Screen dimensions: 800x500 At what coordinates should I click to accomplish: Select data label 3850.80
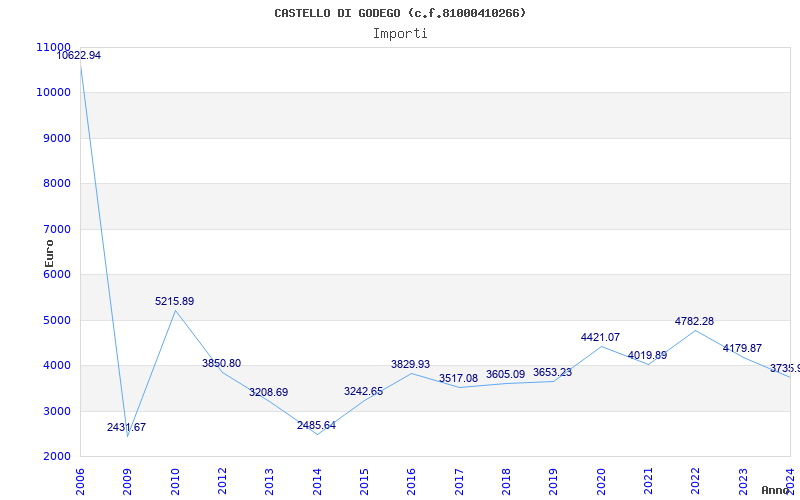pos(221,364)
